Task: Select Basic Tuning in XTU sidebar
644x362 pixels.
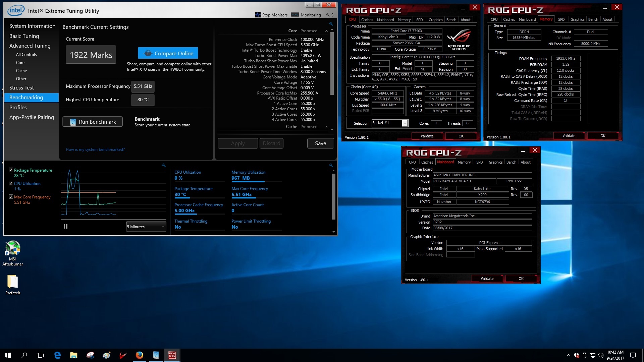Action: tap(24, 36)
